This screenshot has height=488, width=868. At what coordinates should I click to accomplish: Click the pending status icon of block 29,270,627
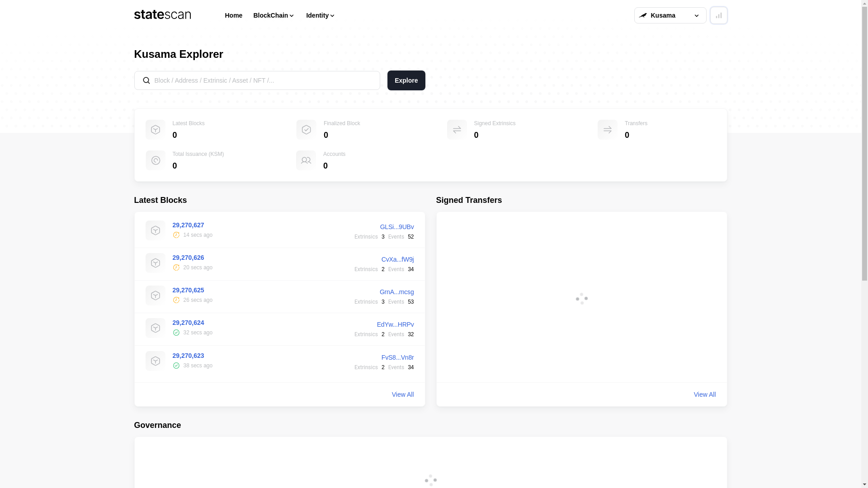pos(176,235)
